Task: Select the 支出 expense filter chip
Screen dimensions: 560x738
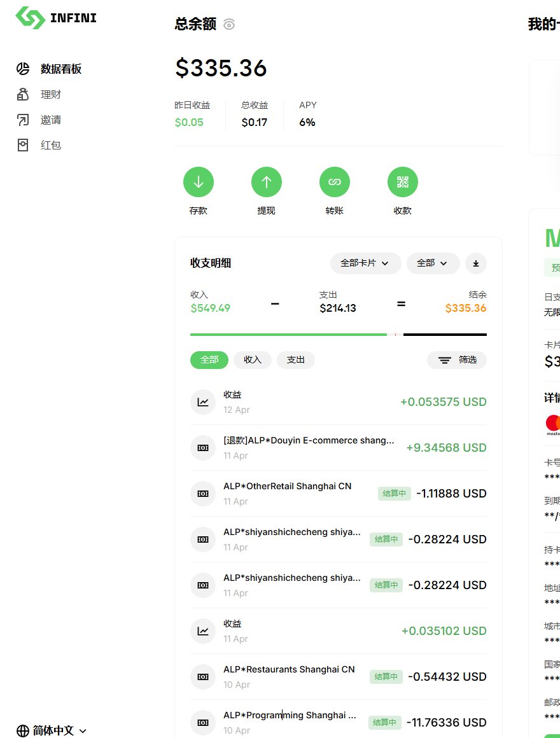Action: 296,359
